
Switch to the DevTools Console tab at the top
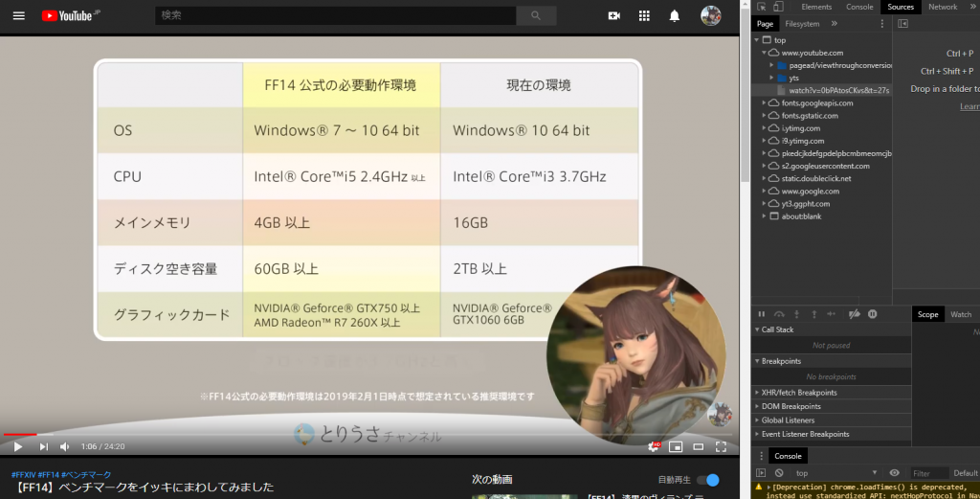[x=859, y=7]
